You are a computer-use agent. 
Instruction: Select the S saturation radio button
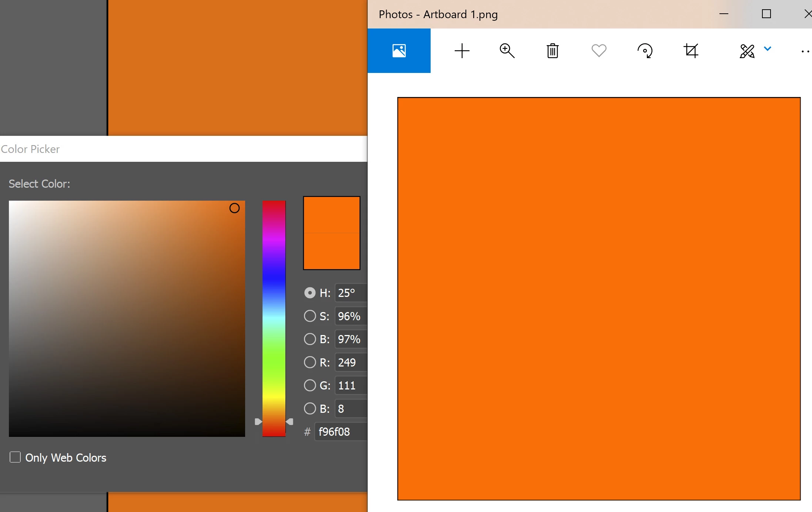pos(310,316)
